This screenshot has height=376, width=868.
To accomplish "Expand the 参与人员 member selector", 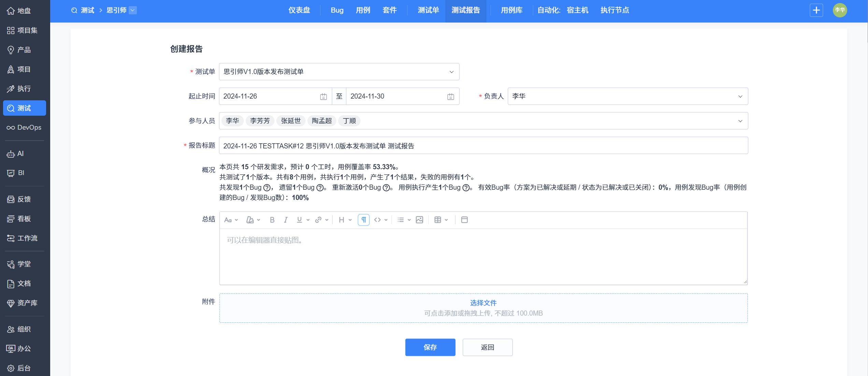I will (740, 121).
